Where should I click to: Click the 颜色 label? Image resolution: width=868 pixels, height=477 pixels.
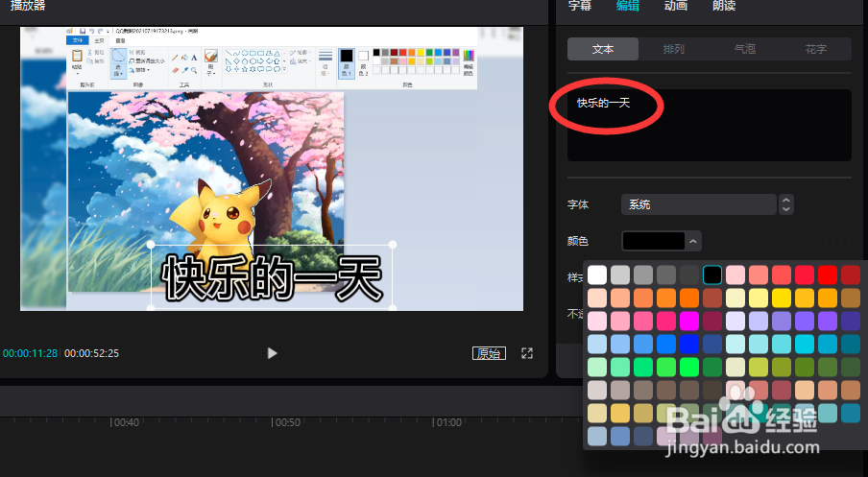click(x=578, y=241)
